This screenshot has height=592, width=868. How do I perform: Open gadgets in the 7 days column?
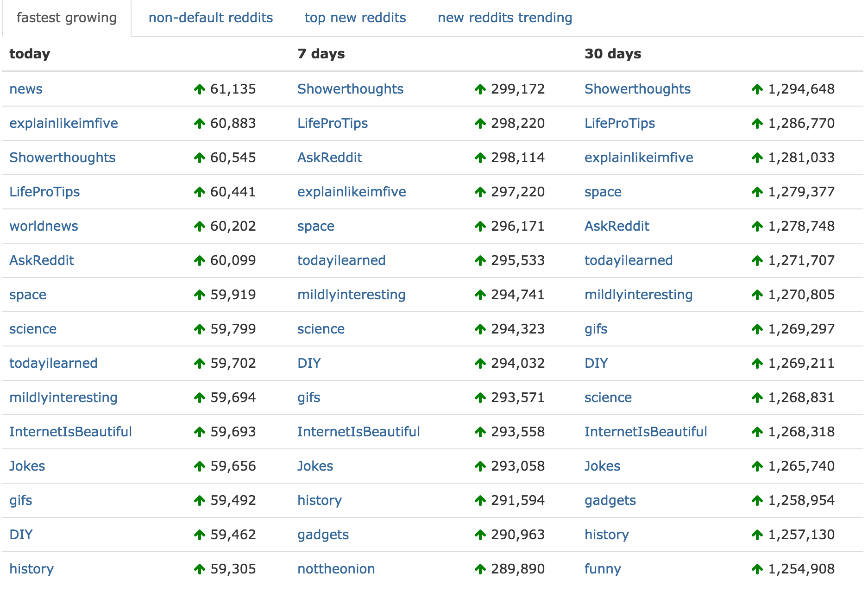click(323, 535)
